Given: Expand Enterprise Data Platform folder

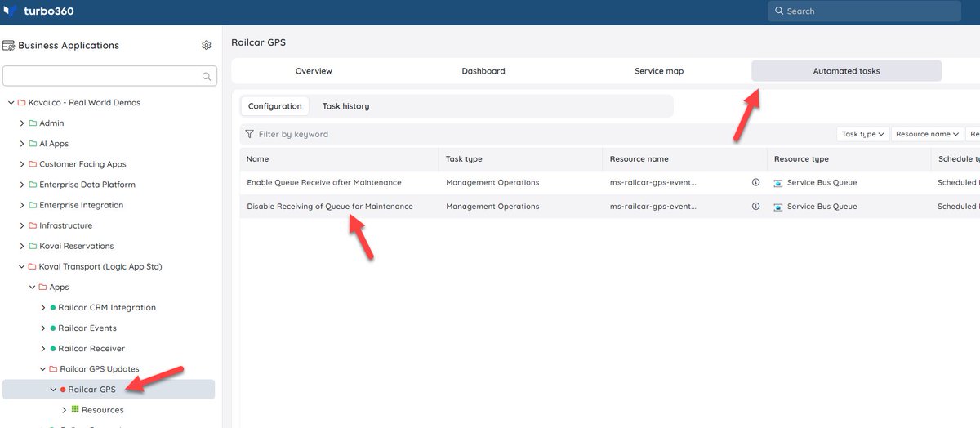Looking at the screenshot, I should [22, 185].
